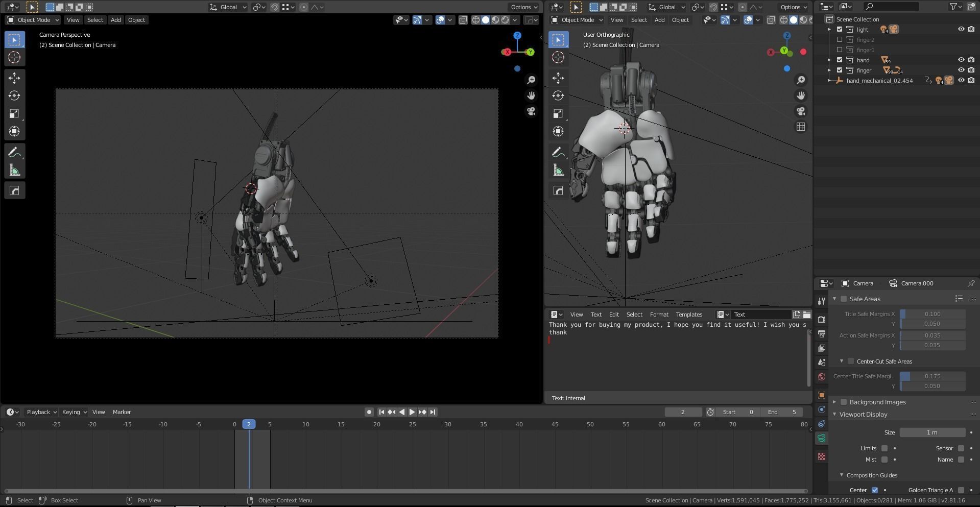Select the Measure tool in left viewport

click(14, 170)
